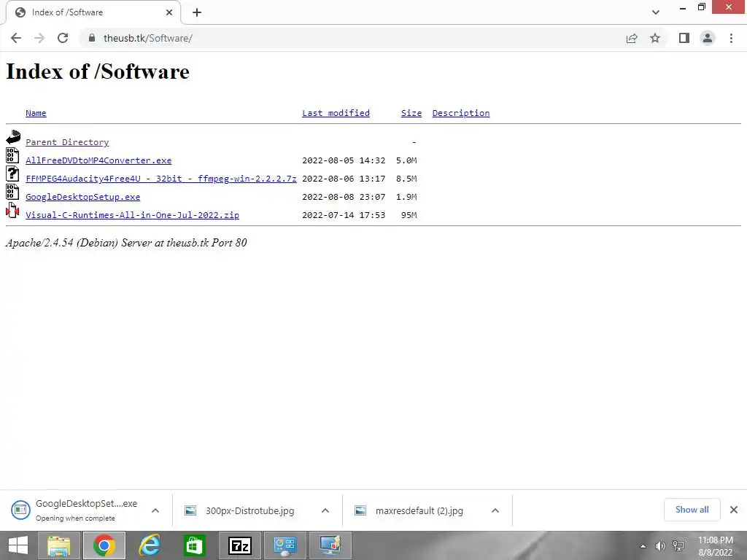Screen dimensions: 747x560
Task: Open Chrome three-dot menu
Action: (731, 38)
